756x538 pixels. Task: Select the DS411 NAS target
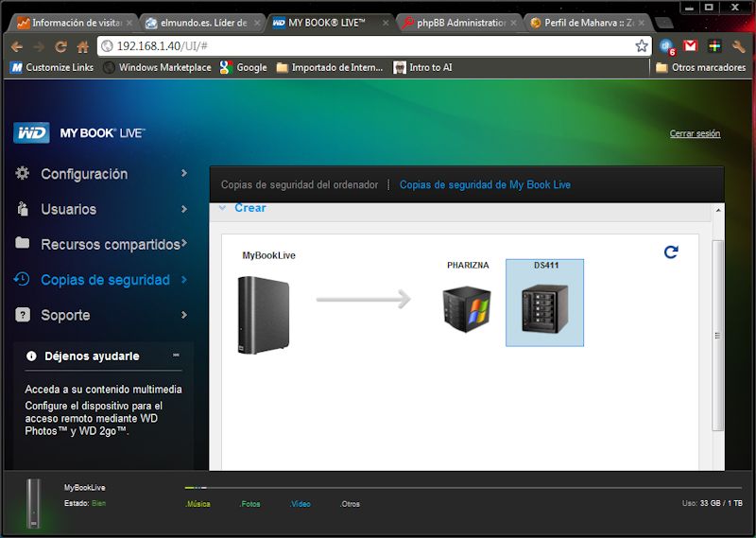tap(545, 303)
